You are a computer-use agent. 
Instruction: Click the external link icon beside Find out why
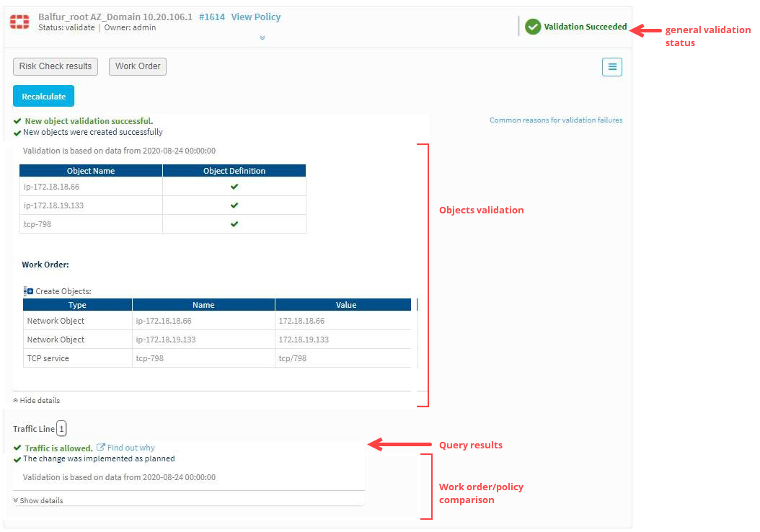(x=101, y=448)
